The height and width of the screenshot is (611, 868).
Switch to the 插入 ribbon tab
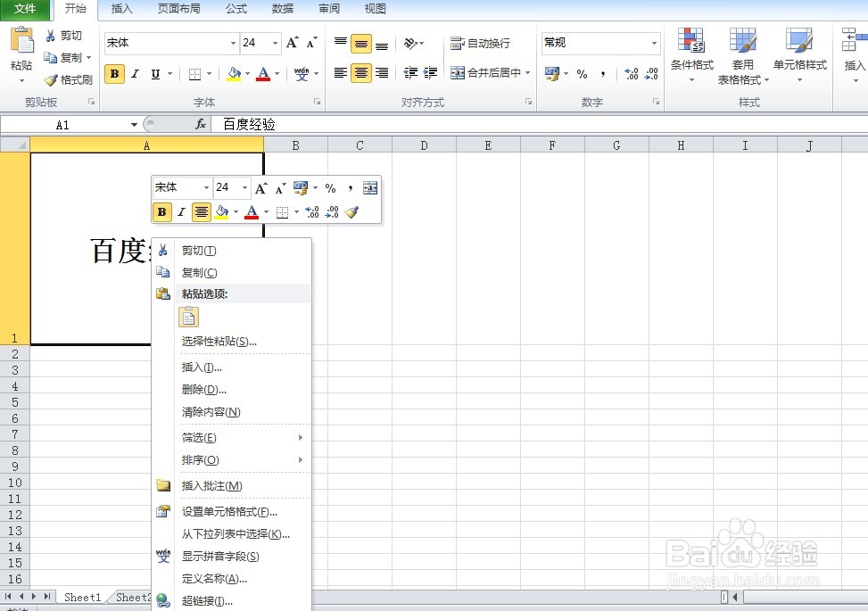[x=121, y=10]
